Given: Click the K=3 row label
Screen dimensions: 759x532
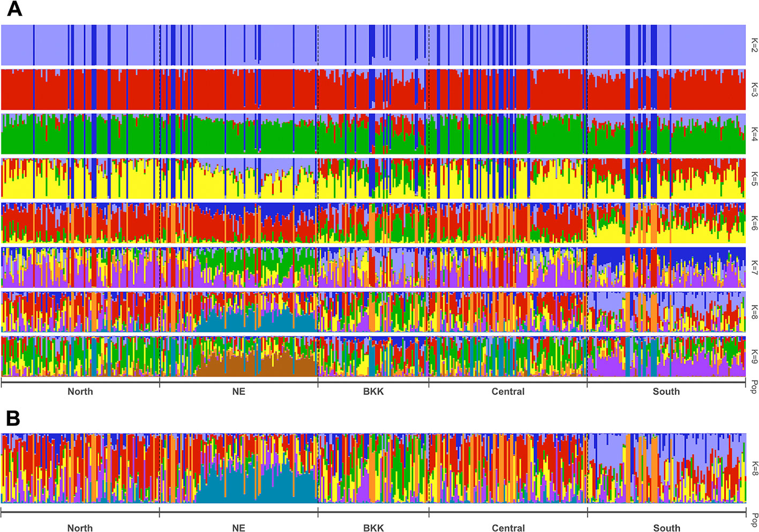Looking at the screenshot, I should click(754, 89).
